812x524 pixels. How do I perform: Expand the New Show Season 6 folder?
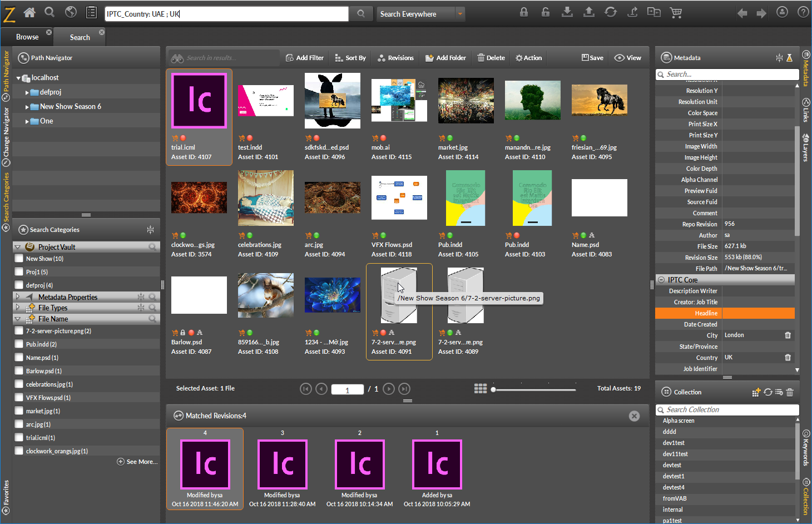(x=27, y=107)
